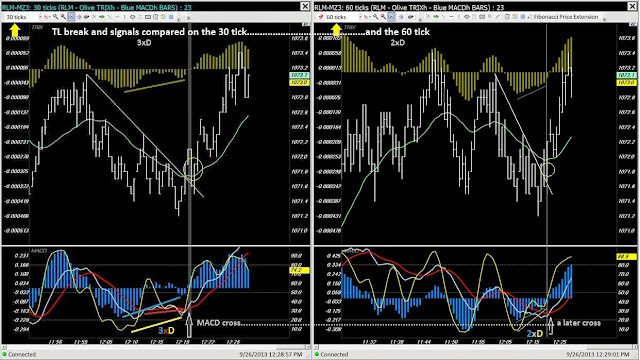Image resolution: width=640 pixels, height=360 pixels.
Task: Select trend line tool in 30 tick toolbar
Action: coord(109,17)
